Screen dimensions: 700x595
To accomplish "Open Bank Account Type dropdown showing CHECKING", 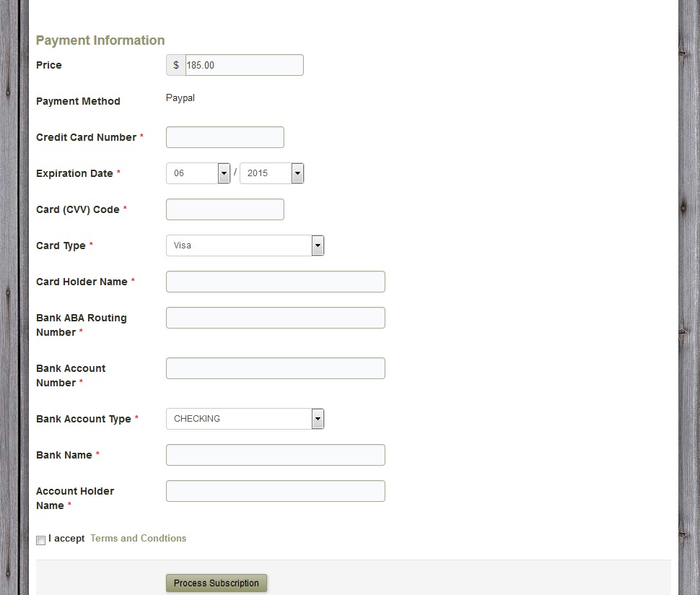I will (x=245, y=419).
